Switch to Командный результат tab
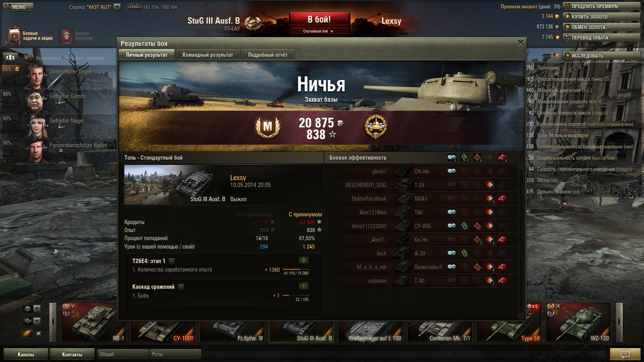 (x=208, y=55)
